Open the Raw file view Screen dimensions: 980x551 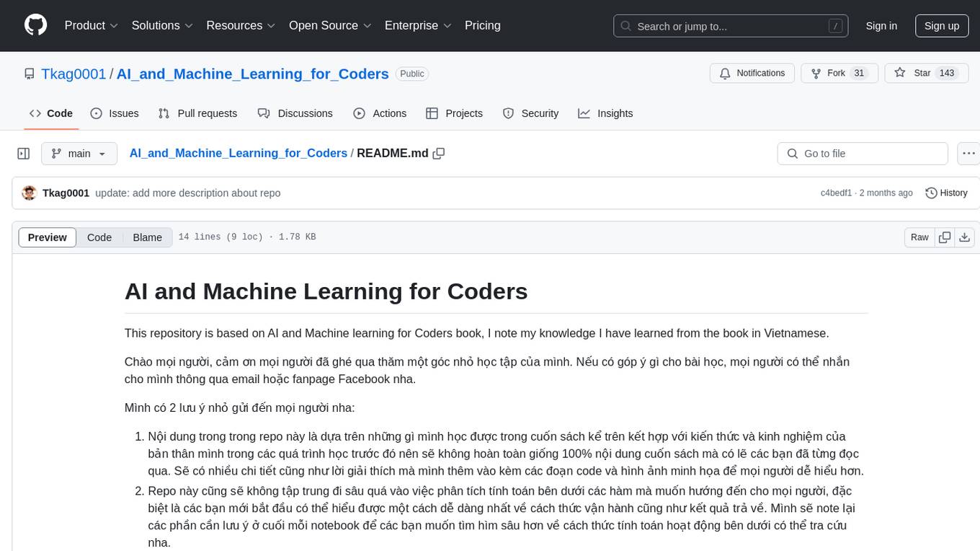[x=919, y=237]
